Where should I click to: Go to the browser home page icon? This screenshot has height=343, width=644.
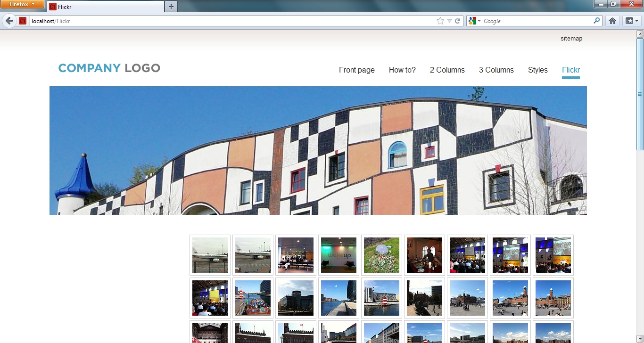click(612, 21)
